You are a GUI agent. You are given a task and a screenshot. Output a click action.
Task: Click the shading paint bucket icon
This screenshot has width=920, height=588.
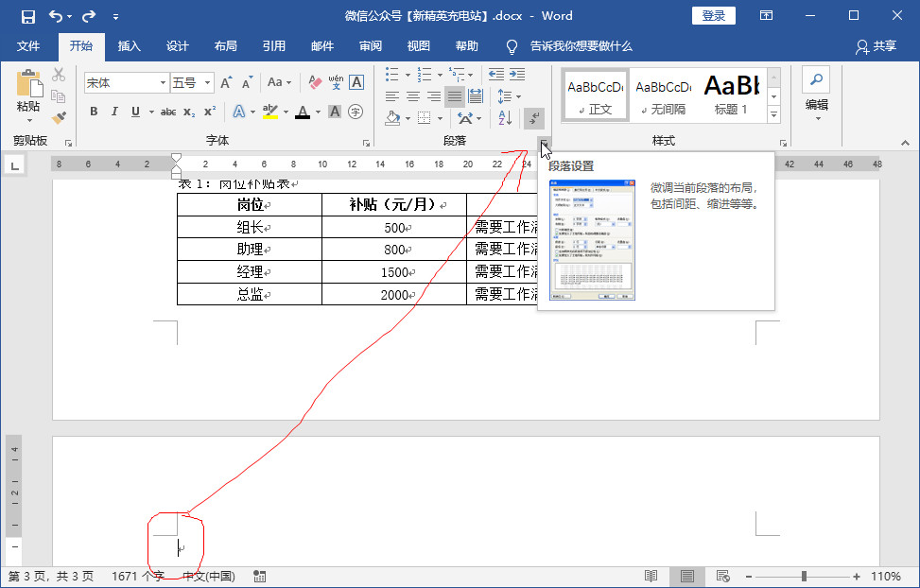(392, 118)
